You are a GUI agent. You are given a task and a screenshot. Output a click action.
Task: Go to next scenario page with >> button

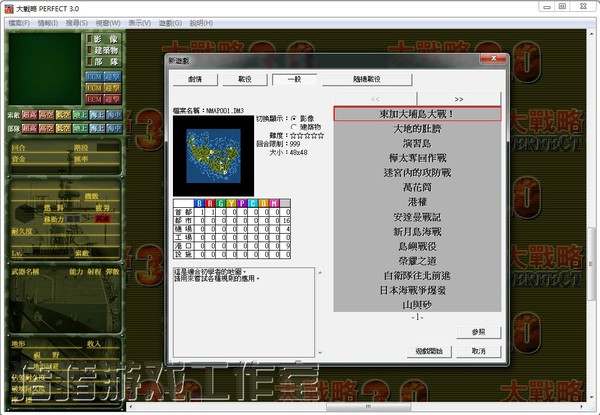[x=457, y=99]
